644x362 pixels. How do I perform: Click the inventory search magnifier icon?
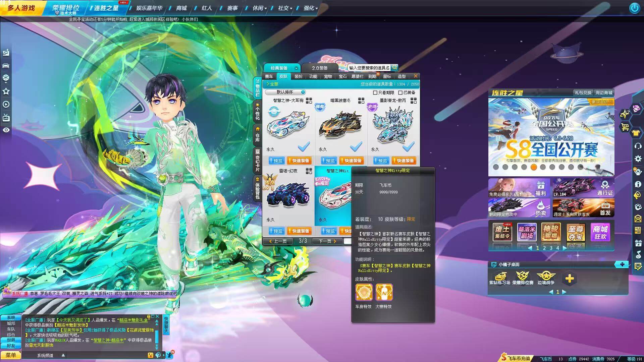click(x=394, y=67)
